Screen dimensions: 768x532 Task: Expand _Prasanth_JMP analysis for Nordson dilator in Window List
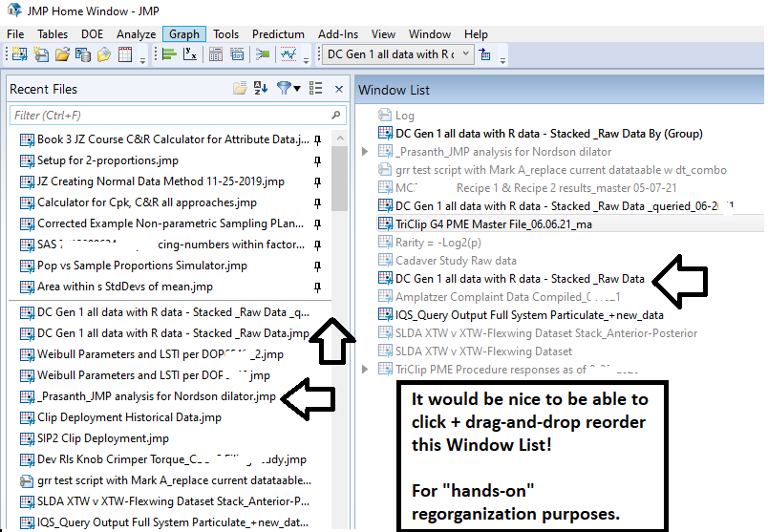coord(365,152)
